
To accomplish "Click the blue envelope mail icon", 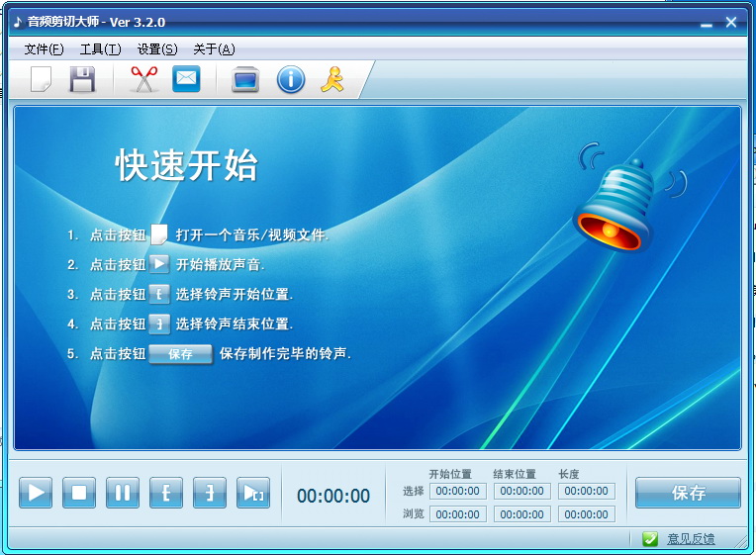I will 186,78.
